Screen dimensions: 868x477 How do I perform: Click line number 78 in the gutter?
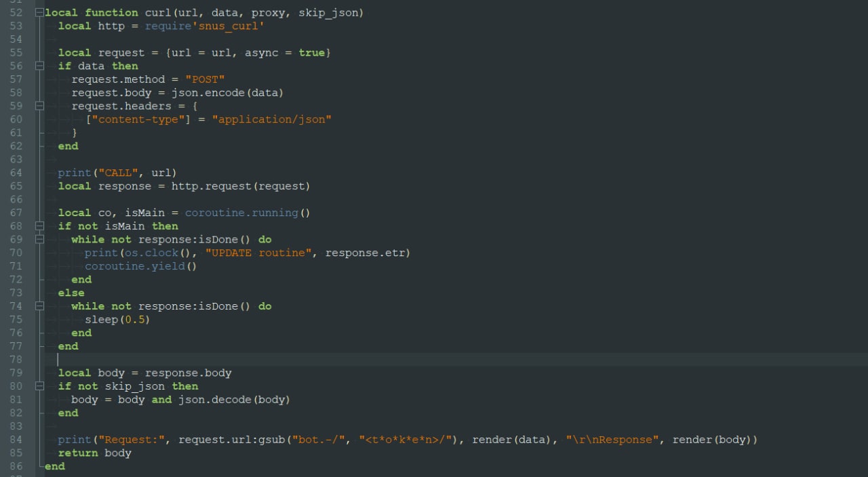(x=16, y=359)
